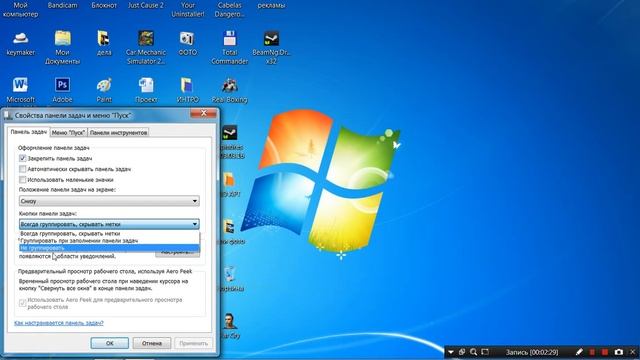Click the rectangle area icon in recorder bar
The width and height of the screenshot is (640, 360).
point(485,352)
